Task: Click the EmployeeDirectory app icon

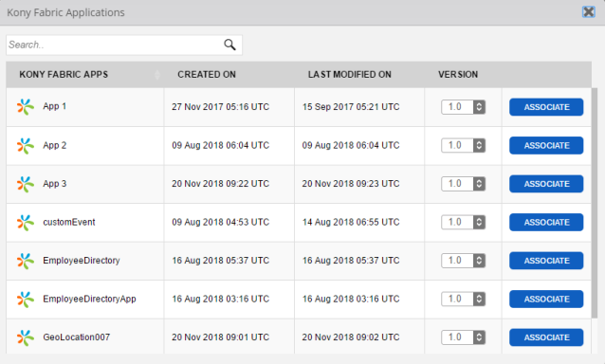Action: click(x=26, y=261)
